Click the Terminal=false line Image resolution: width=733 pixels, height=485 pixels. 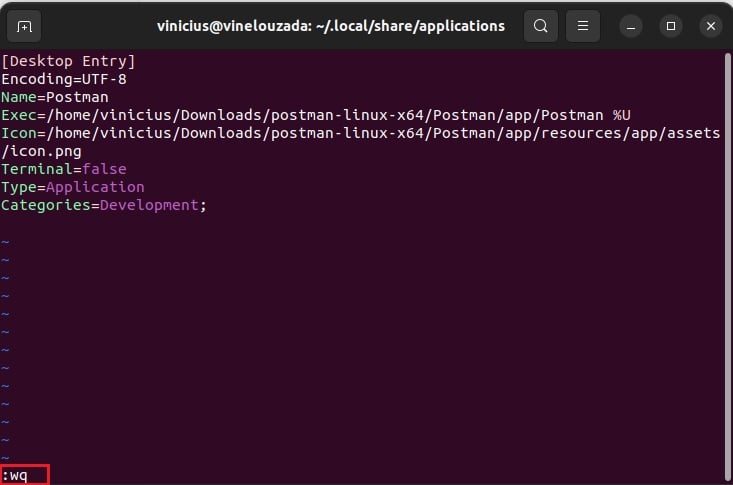[64, 169]
